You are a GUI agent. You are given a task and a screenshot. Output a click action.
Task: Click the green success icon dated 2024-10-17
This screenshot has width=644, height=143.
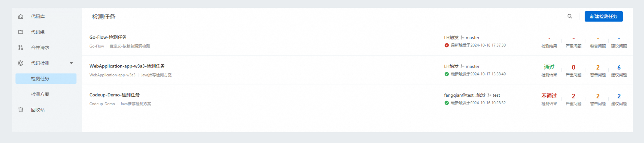click(446, 74)
